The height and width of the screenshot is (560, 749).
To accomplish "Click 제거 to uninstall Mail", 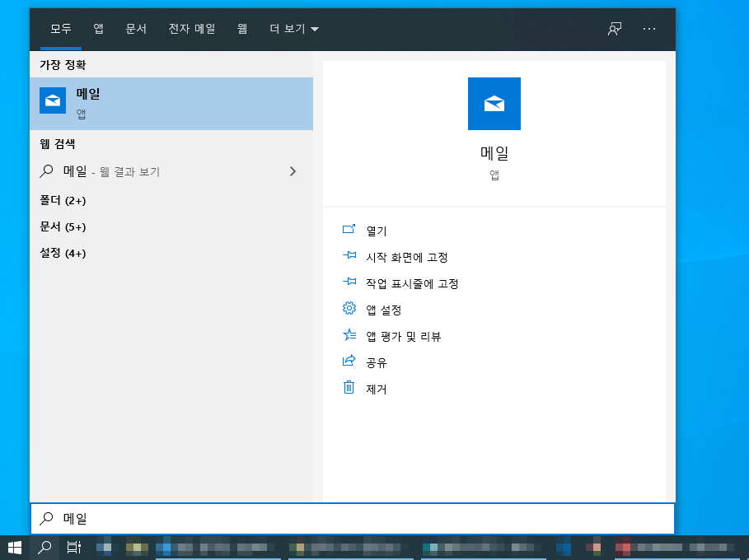I will [x=376, y=389].
